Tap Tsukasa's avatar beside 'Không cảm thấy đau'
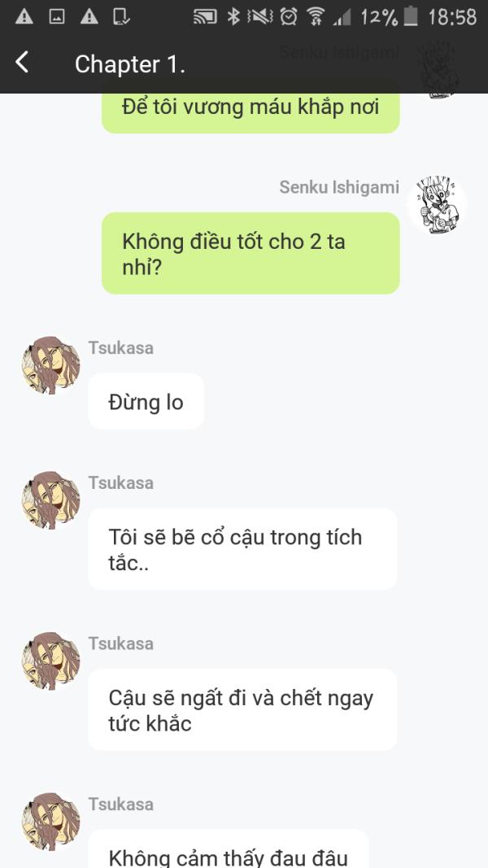This screenshot has width=488, height=868. point(51,822)
